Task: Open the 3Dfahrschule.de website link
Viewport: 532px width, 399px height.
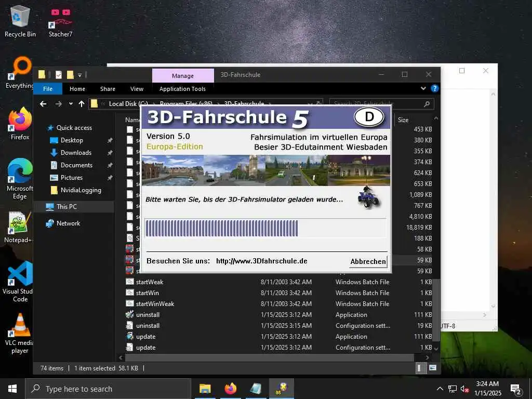Action: 262,261
